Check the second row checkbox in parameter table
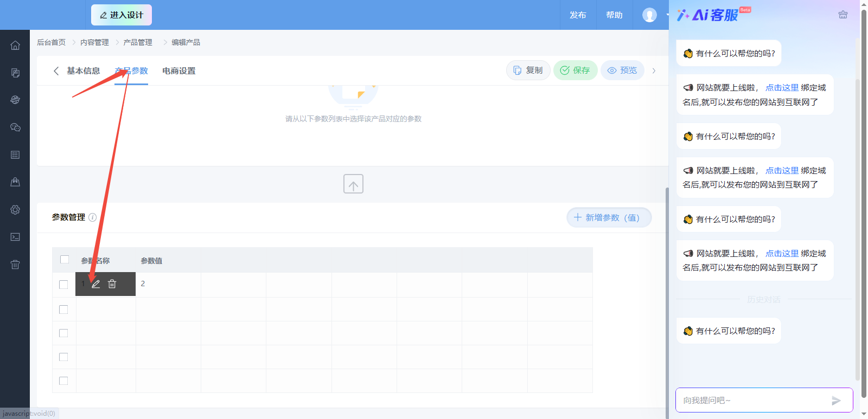 [63, 310]
